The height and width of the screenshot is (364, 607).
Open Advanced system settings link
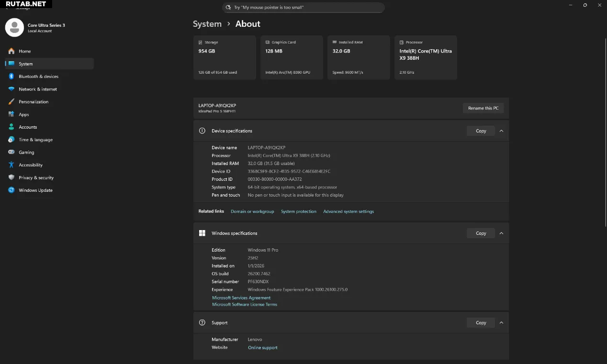pyautogui.click(x=348, y=211)
